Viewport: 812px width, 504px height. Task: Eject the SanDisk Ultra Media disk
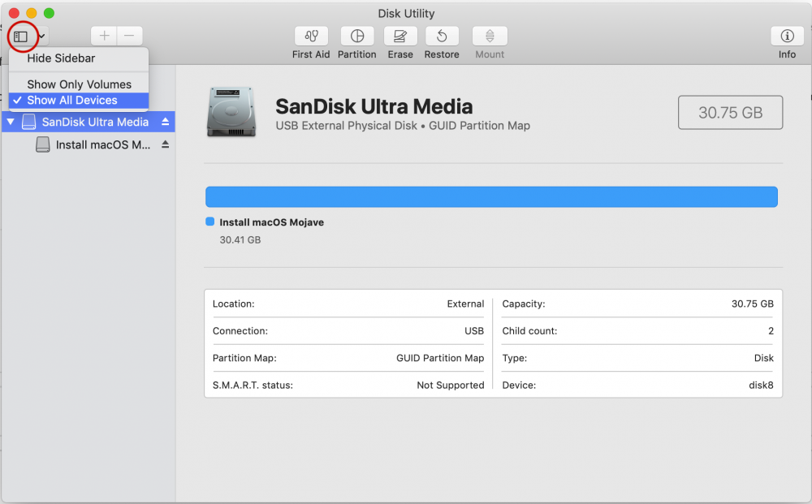click(165, 122)
